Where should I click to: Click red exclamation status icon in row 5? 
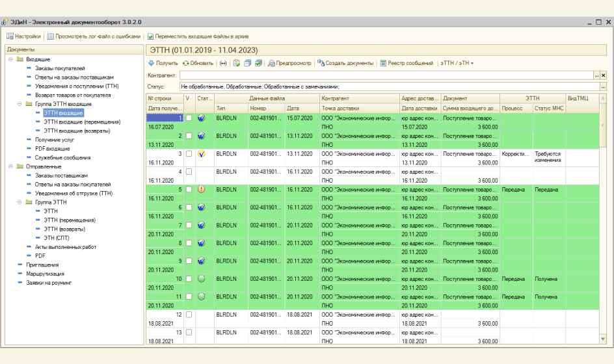tap(201, 189)
